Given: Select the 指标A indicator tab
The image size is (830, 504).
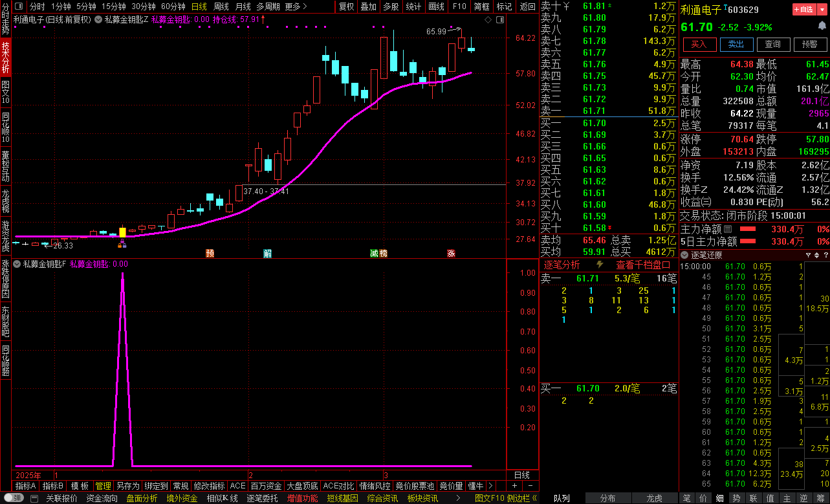Looking at the screenshot, I should (26, 486).
